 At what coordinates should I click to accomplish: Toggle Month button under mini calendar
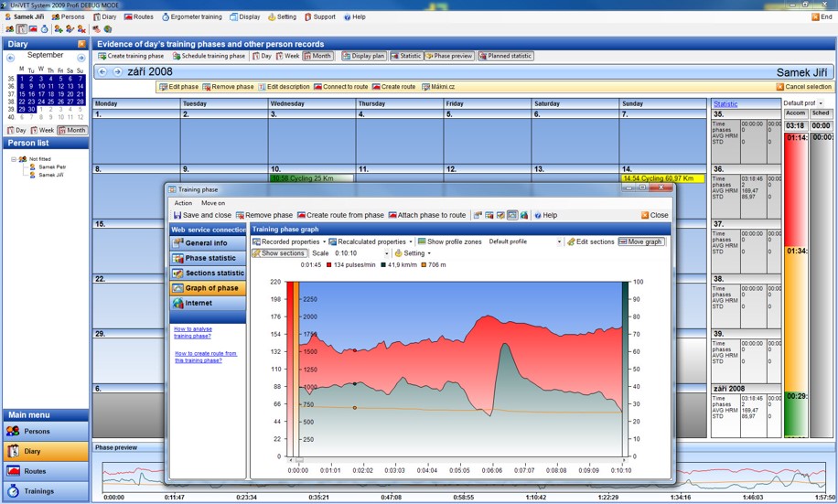pos(72,130)
